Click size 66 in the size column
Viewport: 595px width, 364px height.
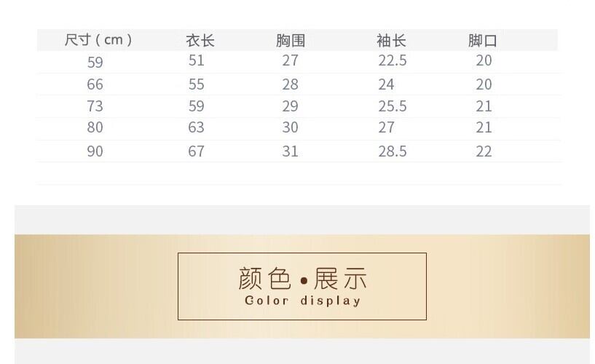[x=95, y=84]
